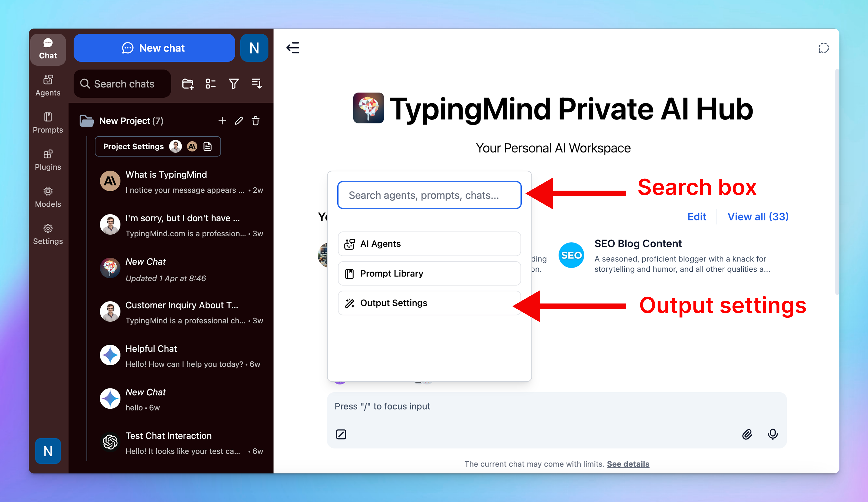This screenshot has width=868, height=502.
Task: Focus the Search agents, prompts, chats field
Action: [429, 195]
